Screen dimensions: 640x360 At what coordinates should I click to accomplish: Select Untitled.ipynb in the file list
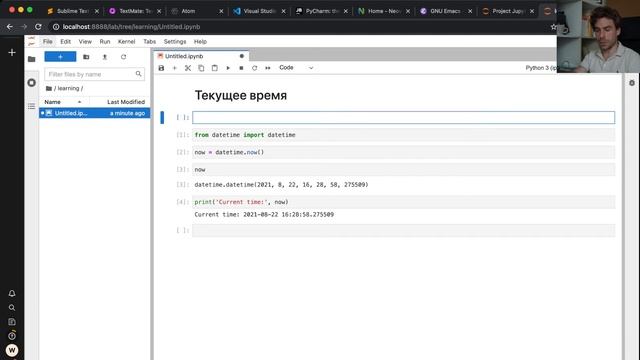click(x=95, y=113)
